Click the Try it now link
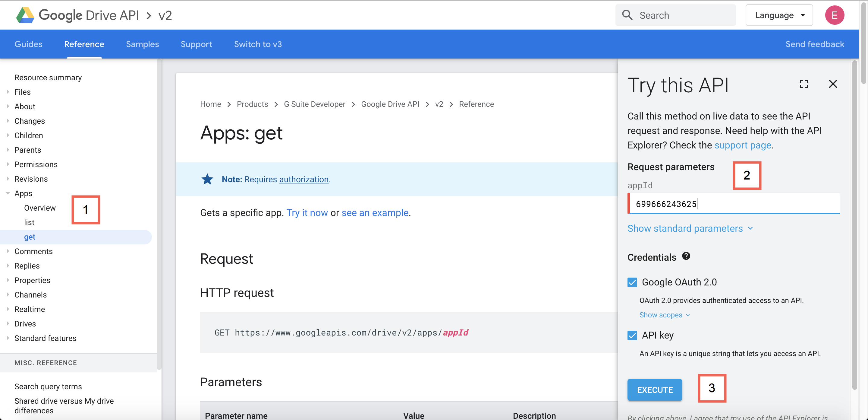The image size is (868, 420). pos(307,213)
